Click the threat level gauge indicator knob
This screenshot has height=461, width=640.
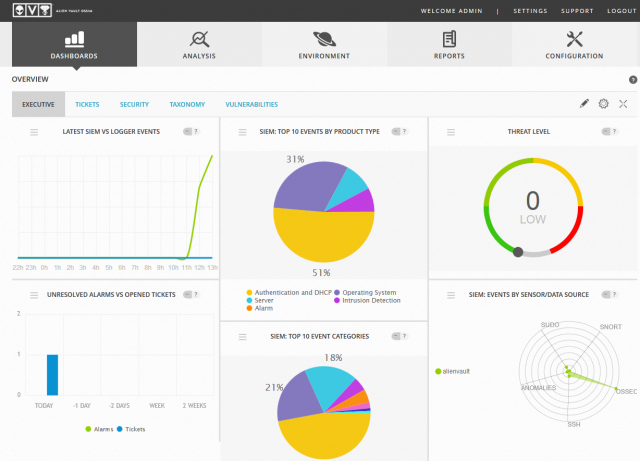(517, 252)
